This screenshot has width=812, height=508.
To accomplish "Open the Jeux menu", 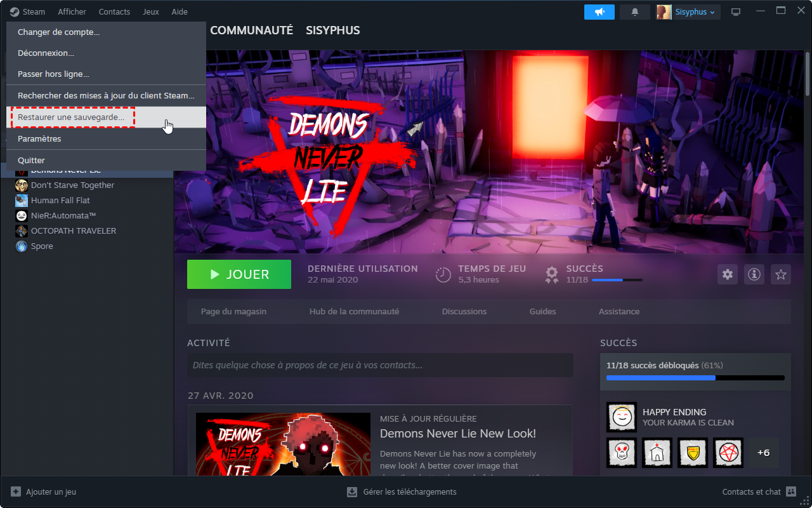I will 151,11.
